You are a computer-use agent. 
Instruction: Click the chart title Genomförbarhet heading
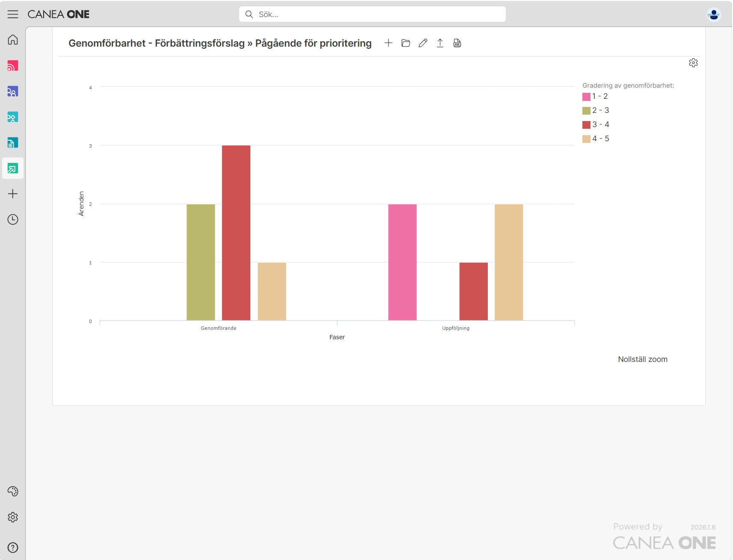(220, 43)
